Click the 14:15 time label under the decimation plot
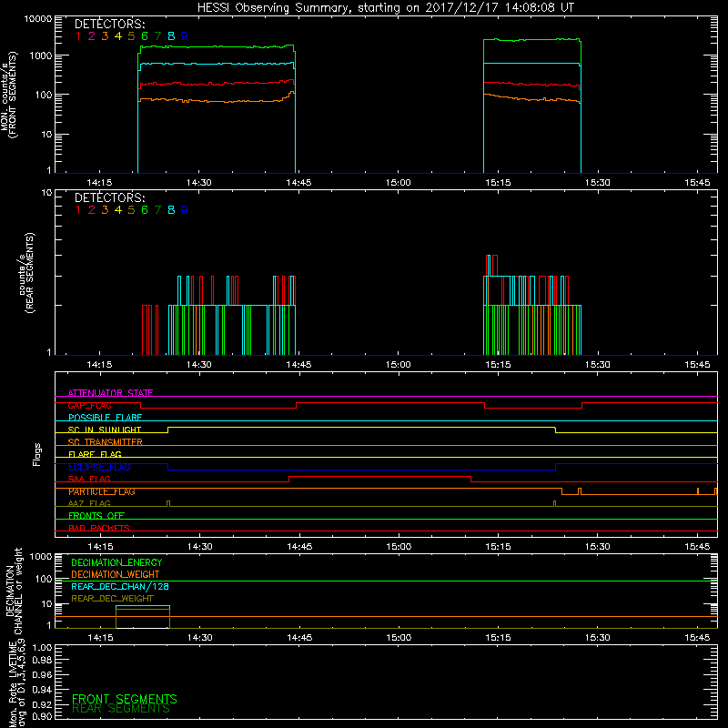The width and height of the screenshot is (728, 728). pyautogui.click(x=100, y=638)
